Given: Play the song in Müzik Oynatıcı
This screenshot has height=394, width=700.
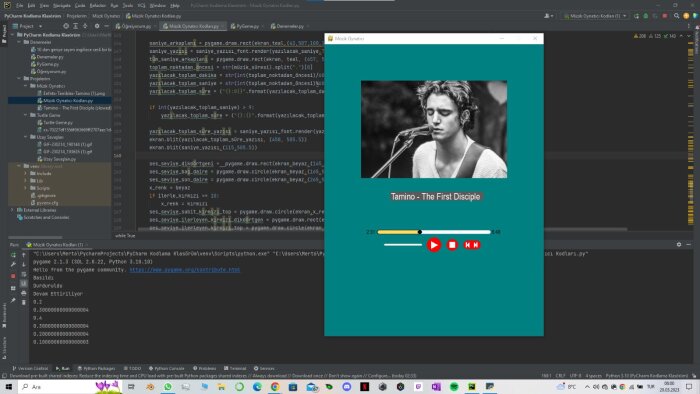Looking at the screenshot, I should point(433,245).
